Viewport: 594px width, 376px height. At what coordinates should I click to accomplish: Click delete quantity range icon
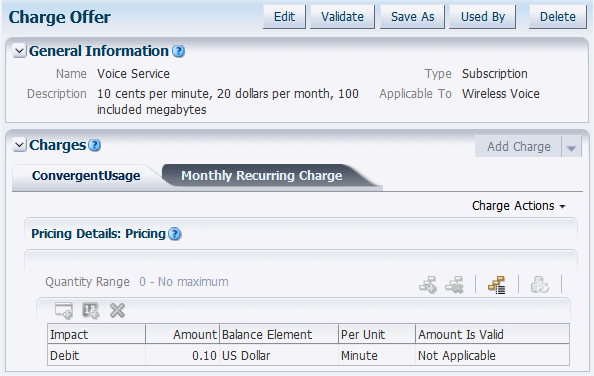point(455,285)
